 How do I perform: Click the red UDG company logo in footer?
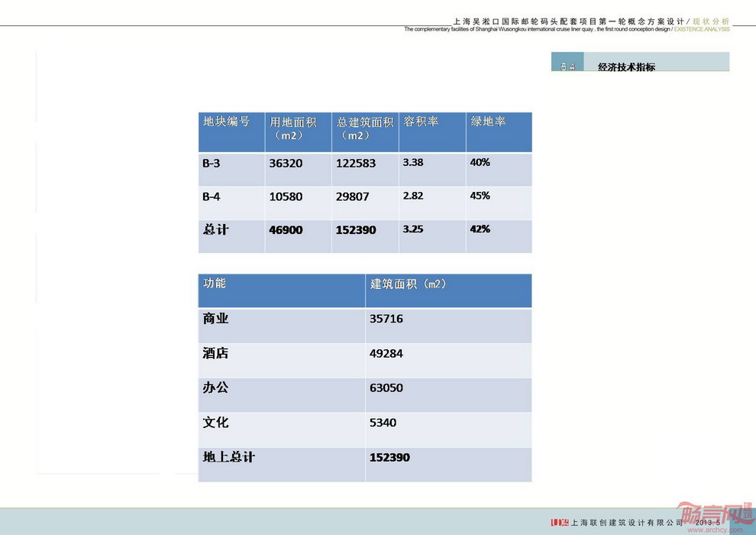coord(560,523)
